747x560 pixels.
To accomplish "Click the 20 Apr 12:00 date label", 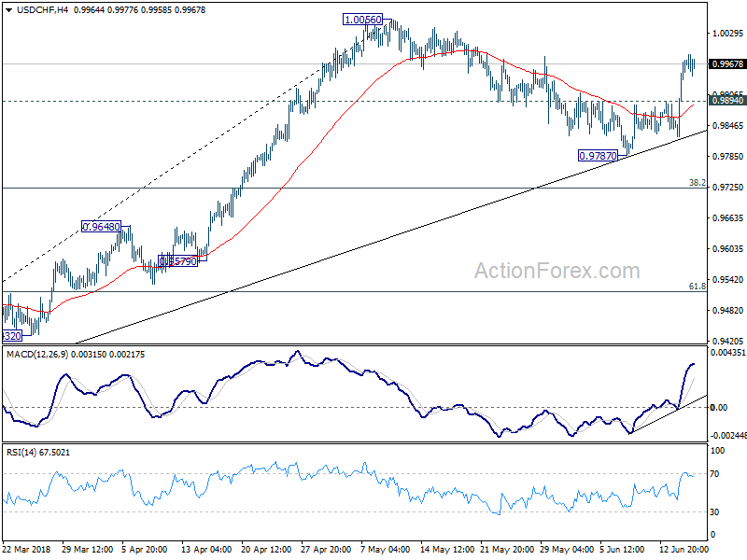I will tap(266, 550).
